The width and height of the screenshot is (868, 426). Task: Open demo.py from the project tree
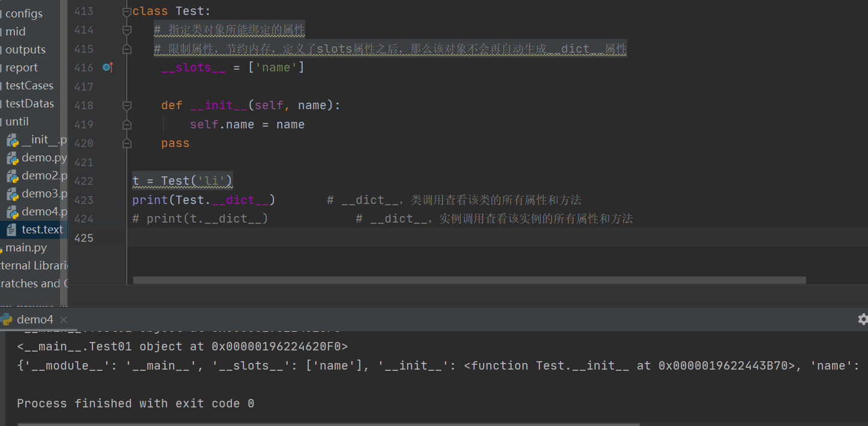click(44, 158)
